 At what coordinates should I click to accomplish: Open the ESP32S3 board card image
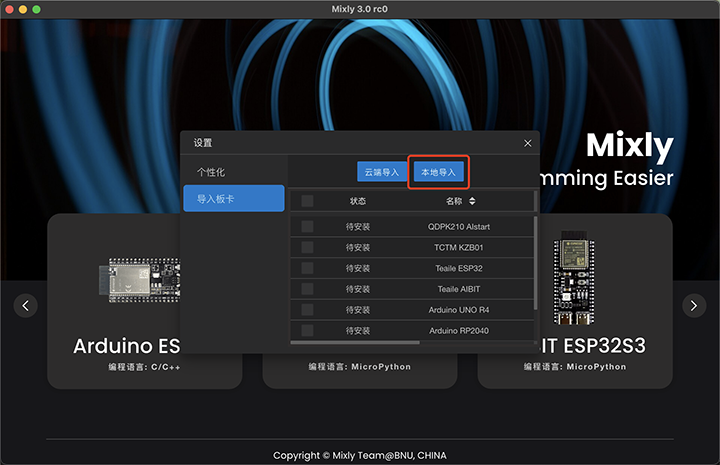pyautogui.click(x=574, y=278)
